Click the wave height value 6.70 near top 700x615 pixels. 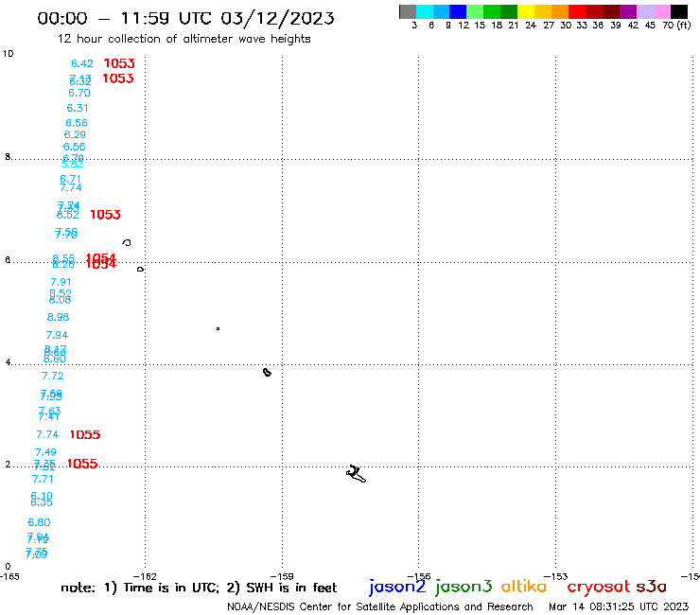pos(79,93)
